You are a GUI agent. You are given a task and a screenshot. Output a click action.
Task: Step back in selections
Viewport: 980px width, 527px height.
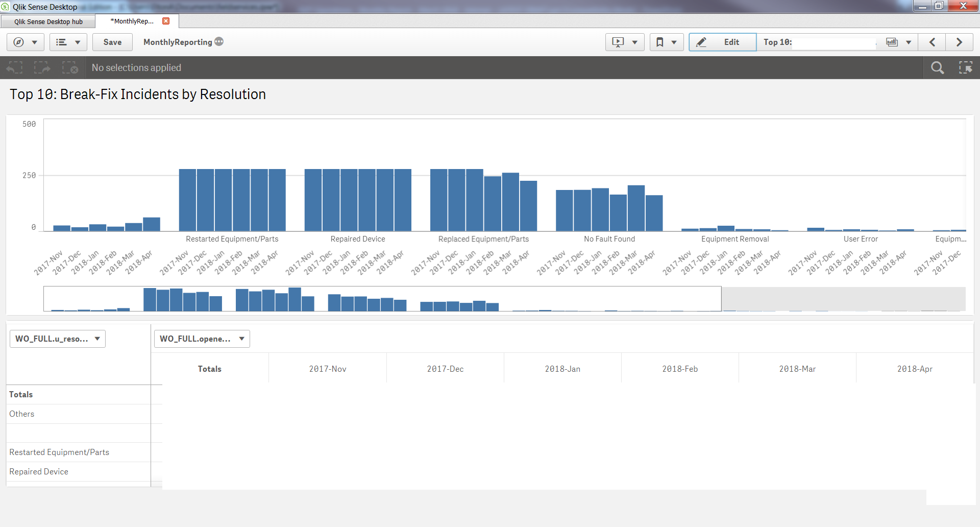point(15,68)
